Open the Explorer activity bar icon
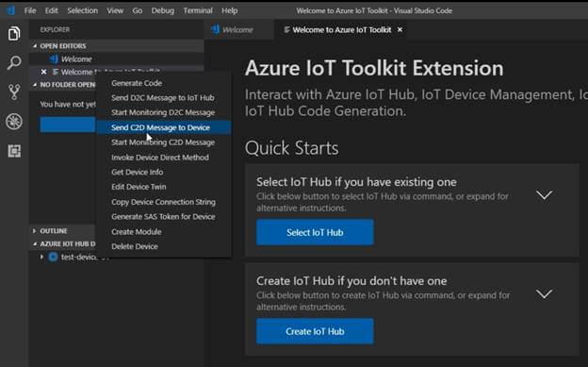The height and width of the screenshot is (367, 588). (x=14, y=33)
